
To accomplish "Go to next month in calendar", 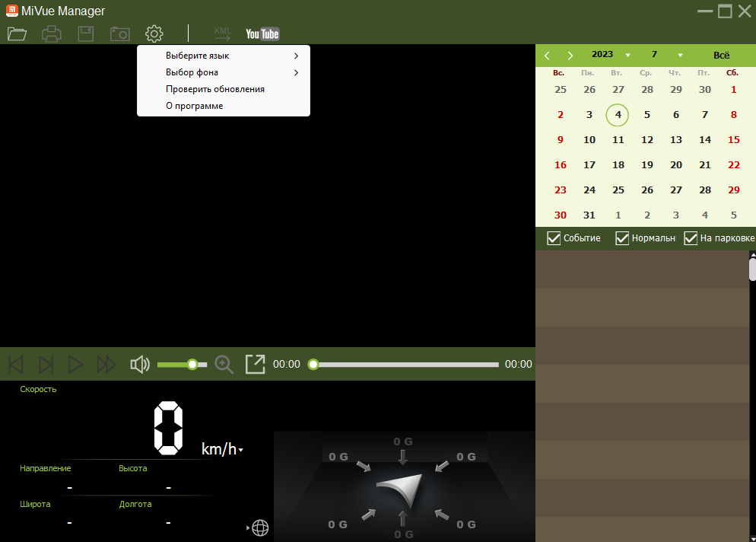I will (570, 56).
